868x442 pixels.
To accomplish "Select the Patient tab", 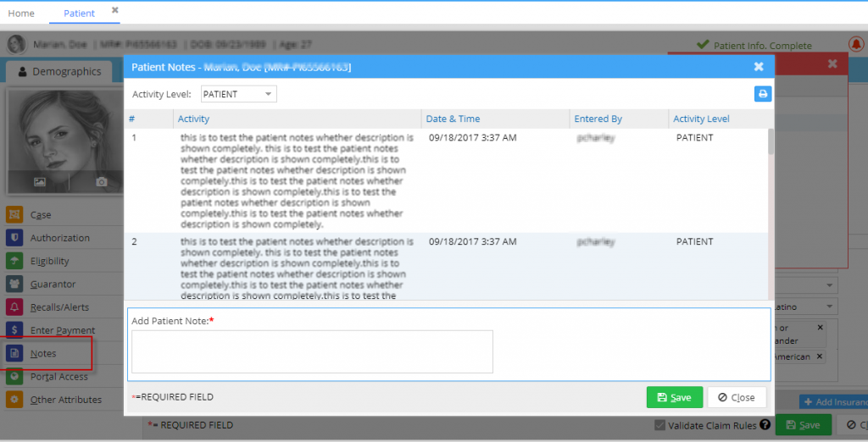I will coord(79,14).
